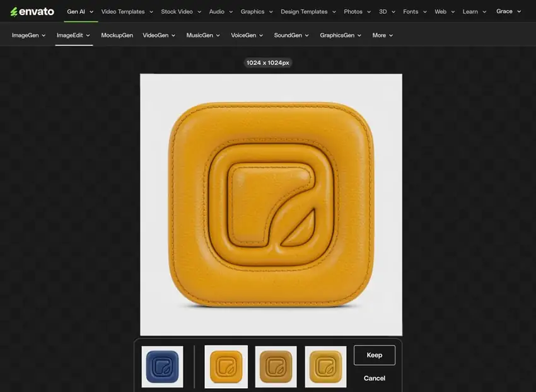
Task: Expand the chevron next to Grace
Action: [x=519, y=11]
